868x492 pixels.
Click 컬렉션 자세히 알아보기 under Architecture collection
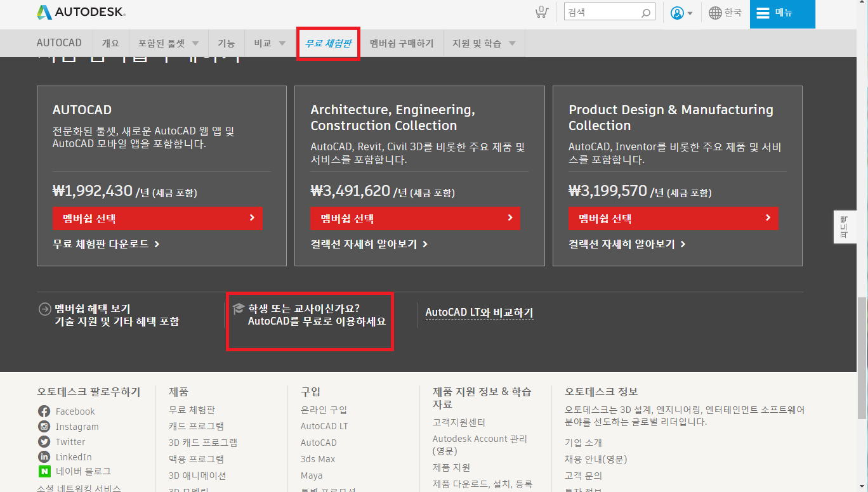coord(369,243)
